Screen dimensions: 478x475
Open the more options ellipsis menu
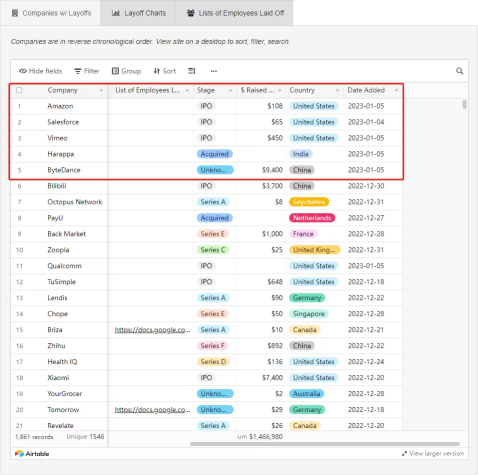tap(214, 71)
